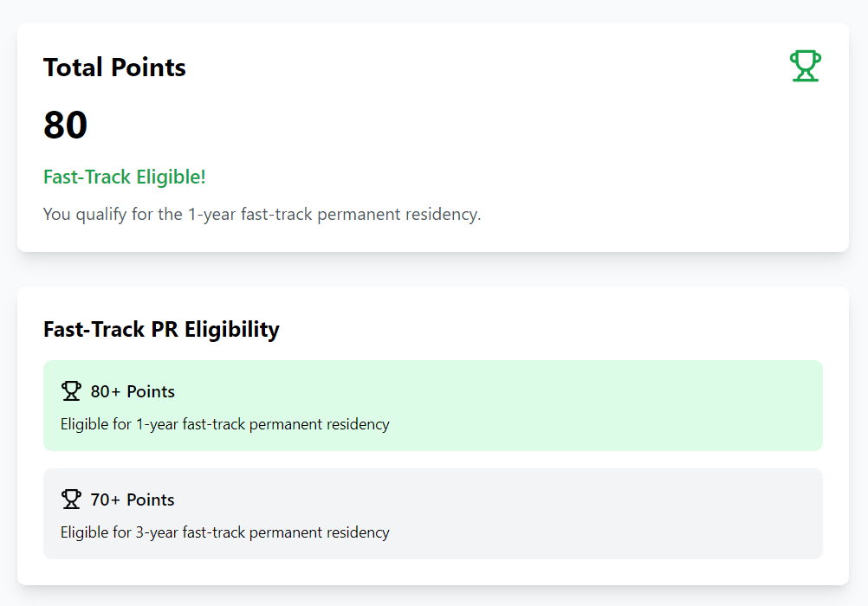Click the 80+ Points label
The width and height of the screenshot is (868, 606).
[x=133, y=391]
